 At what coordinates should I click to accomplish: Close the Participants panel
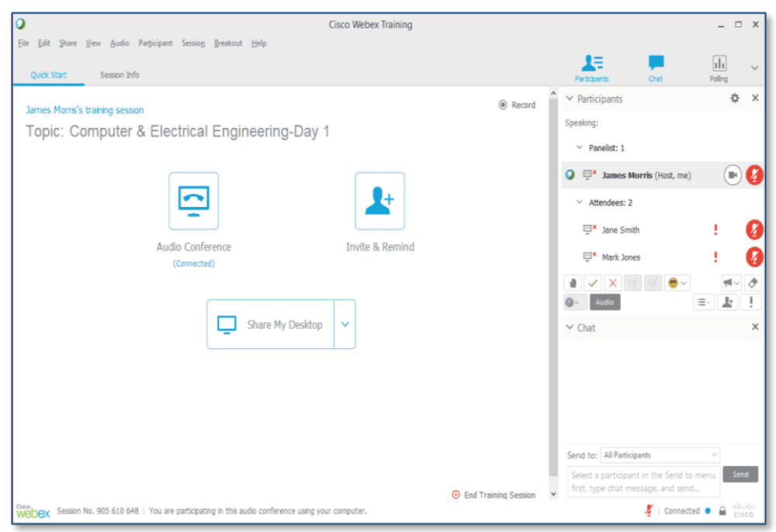point(755,98)
